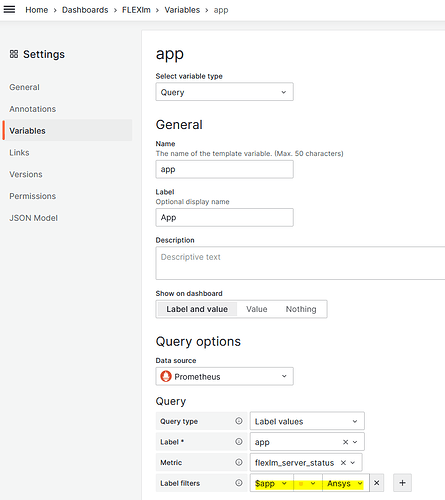
Task: Open the Prometheus data source dropdown
Action: (x=224, y=377)
